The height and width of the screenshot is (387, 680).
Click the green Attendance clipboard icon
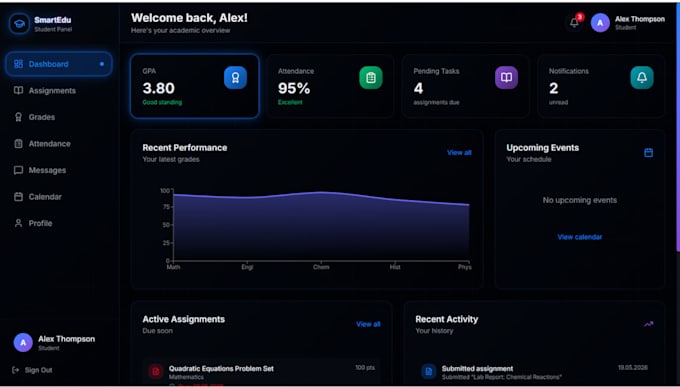click(x=371, y=78)
